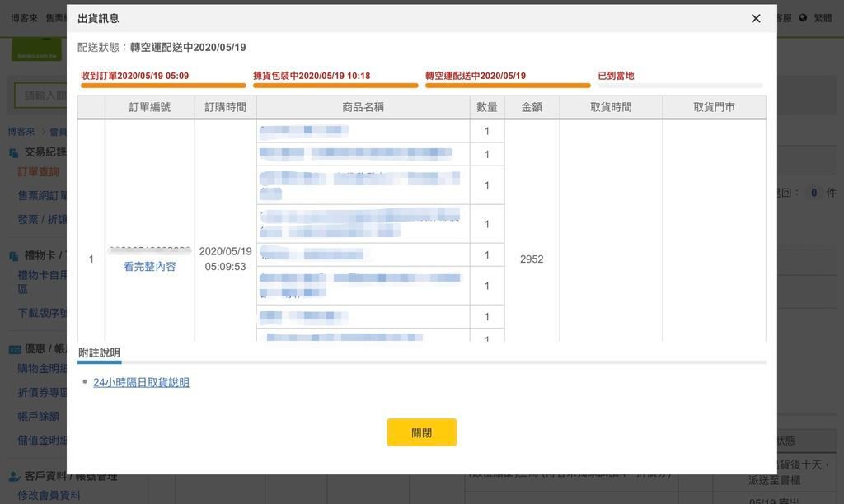Close the 出貨訊息 dialog with X icon
The width and height of the screenshot is (844, 504).
756,19
